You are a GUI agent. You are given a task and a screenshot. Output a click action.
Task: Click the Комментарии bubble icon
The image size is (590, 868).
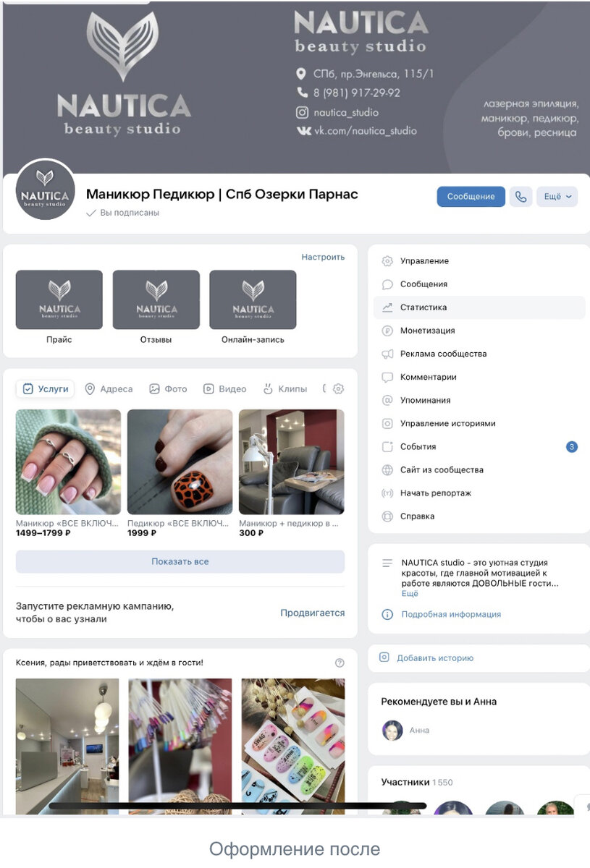387,377
